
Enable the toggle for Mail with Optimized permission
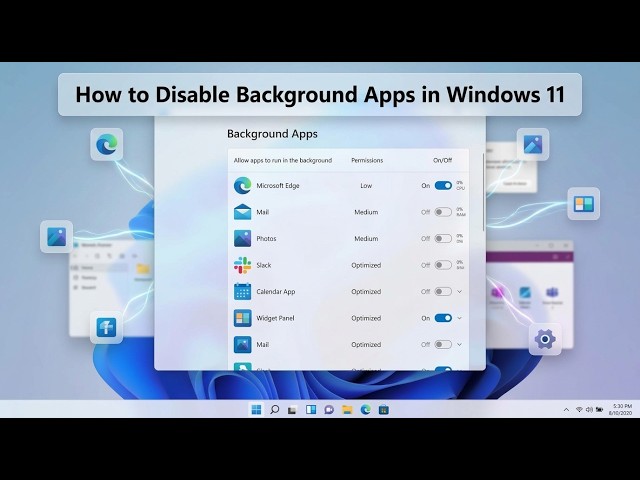(x=443, y=345)
